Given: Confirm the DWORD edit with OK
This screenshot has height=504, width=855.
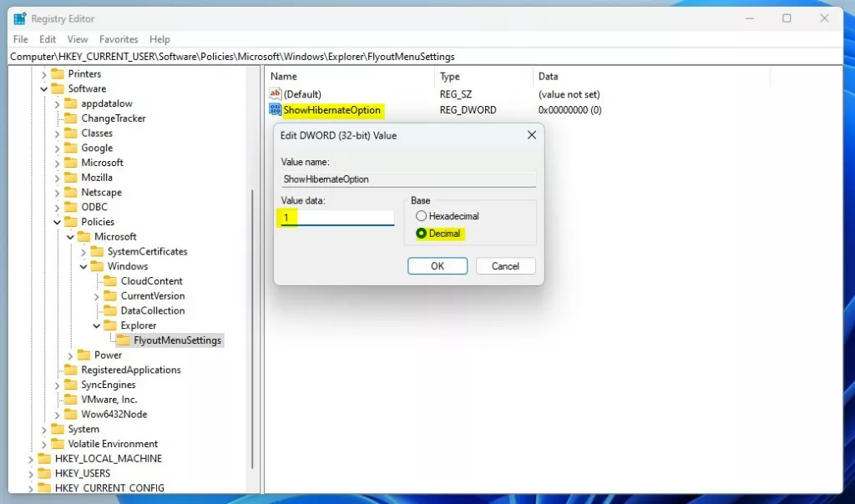Looking at the screenshot, I should click(x=438, y=266).
